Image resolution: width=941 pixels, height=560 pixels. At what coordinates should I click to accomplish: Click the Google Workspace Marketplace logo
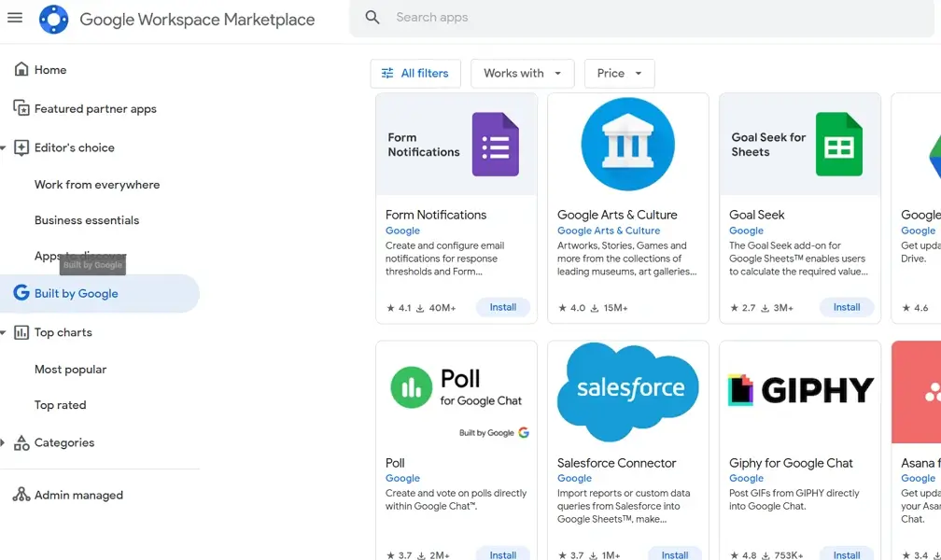pos(53,20)
